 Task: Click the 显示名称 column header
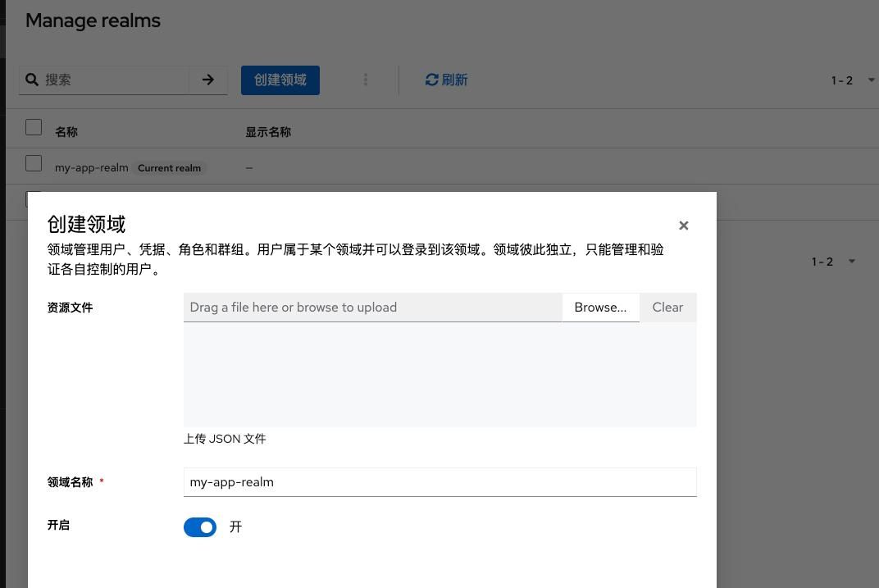click(x=268, y=131)
